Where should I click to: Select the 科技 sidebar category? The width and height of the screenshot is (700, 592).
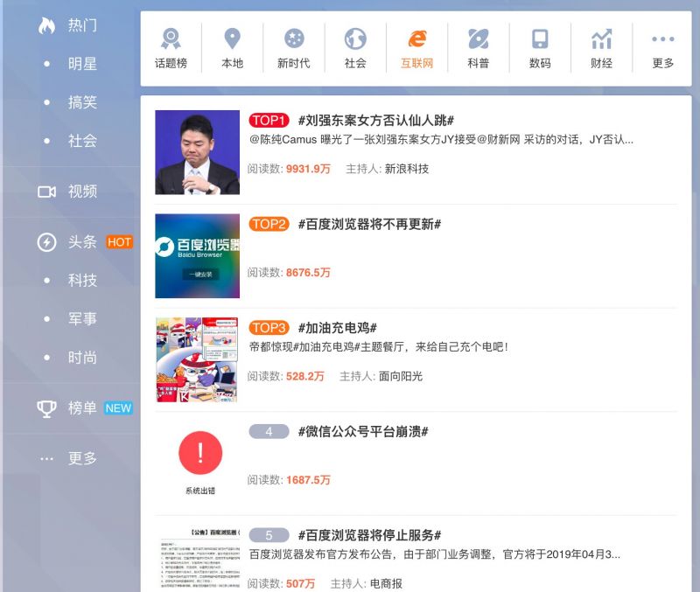[x=82, y=281]
